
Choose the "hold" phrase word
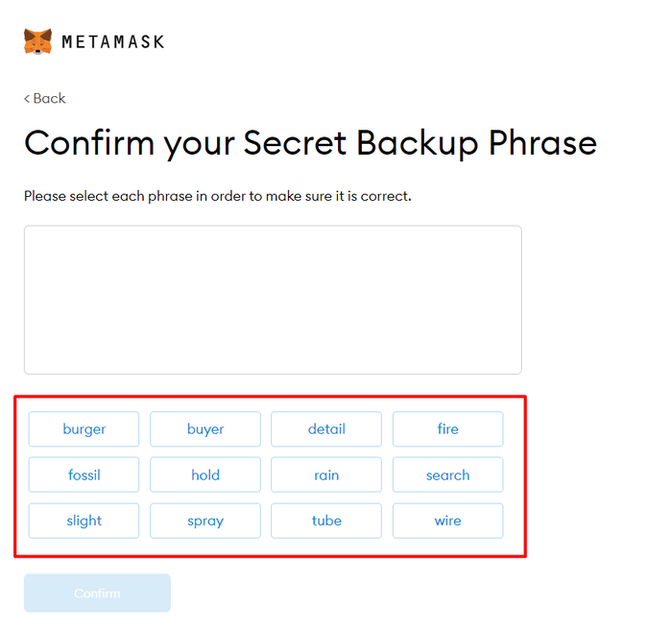tap(205, 475)
